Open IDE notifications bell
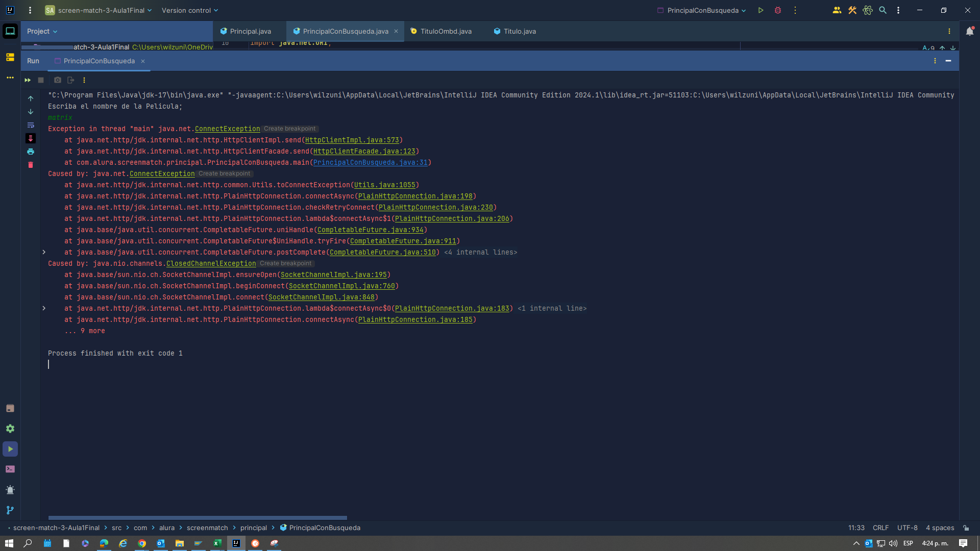The width and height of the screenshot is (980, 551). (x=970, y=31)
